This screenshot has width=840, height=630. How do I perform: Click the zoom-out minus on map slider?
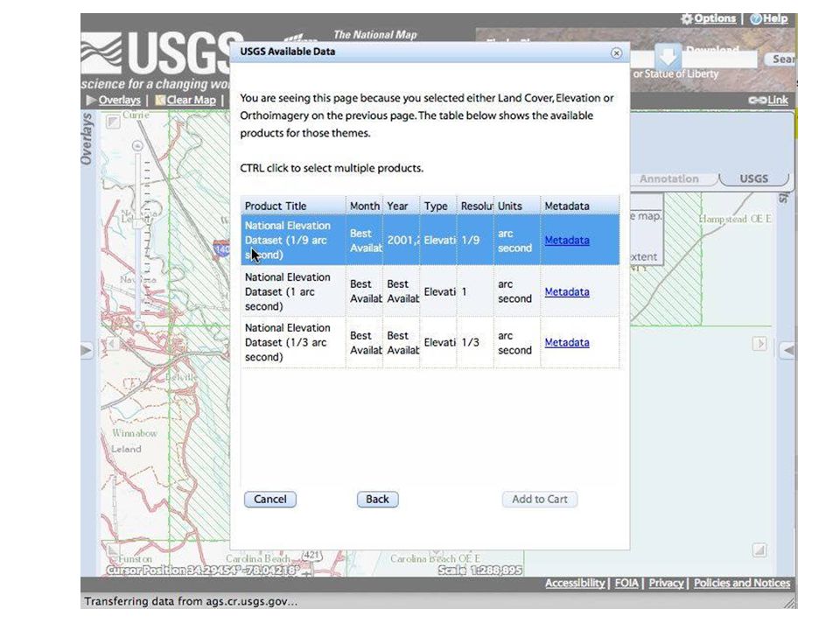pyautogui.click(x=137, y=325)
